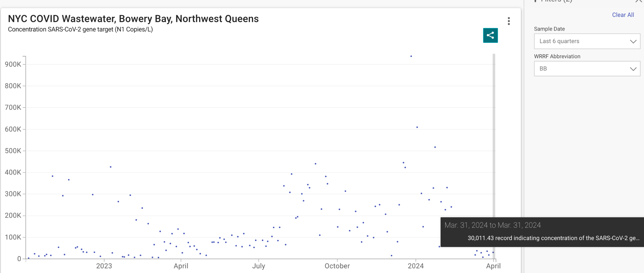Expand the WRRF Abbreviation dropdown showing BB
Viewport: 644px width, 273px height.
click(x=587, y=69)
